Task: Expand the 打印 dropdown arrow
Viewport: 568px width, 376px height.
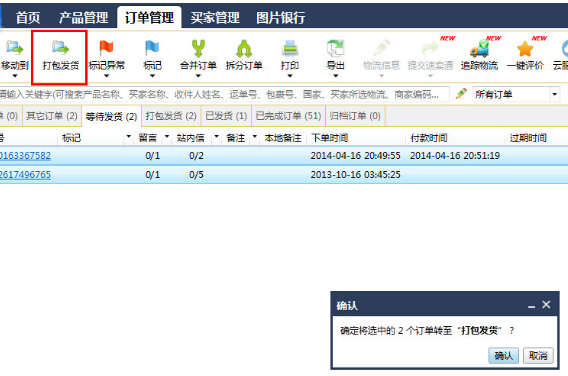Action: [x=290, y=76]
